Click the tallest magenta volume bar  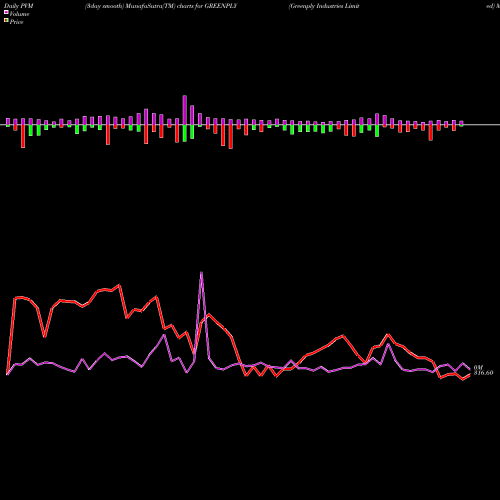pos(185,110)
